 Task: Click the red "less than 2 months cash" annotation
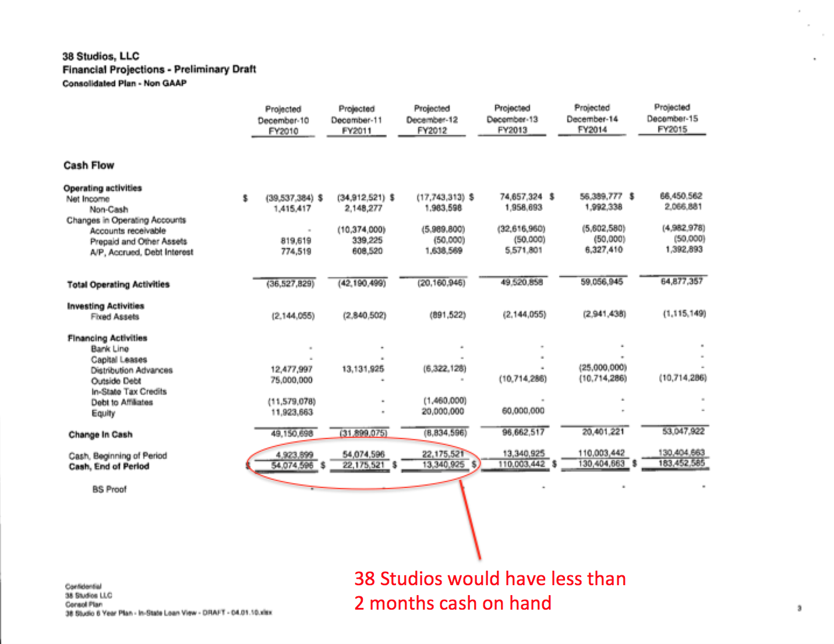click(490, 590)
